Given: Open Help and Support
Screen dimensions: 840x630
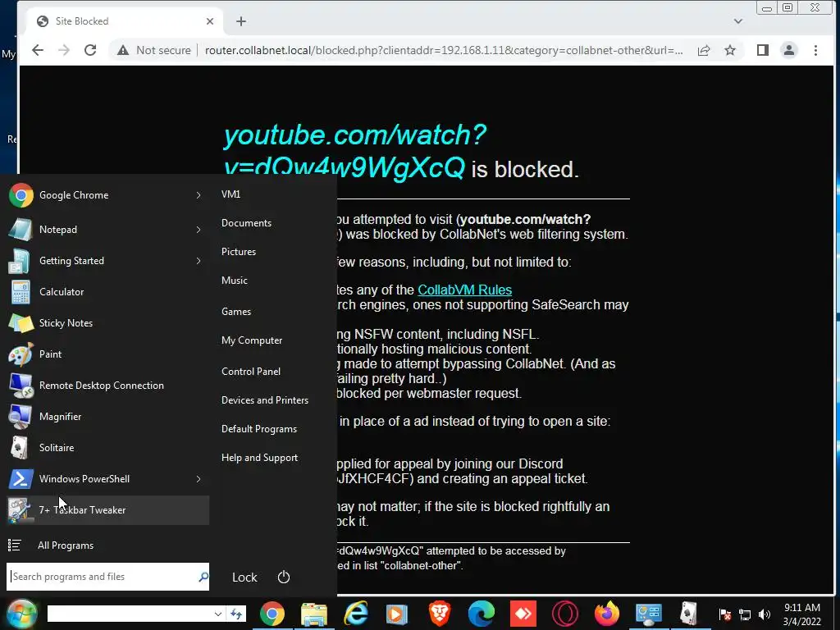Looking at the screenshot, I should pyautogui.click(x=259, y=458).
